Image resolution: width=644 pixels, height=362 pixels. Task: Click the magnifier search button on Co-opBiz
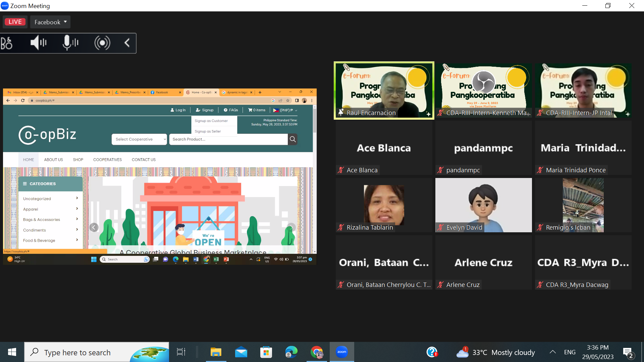(293, 139)
